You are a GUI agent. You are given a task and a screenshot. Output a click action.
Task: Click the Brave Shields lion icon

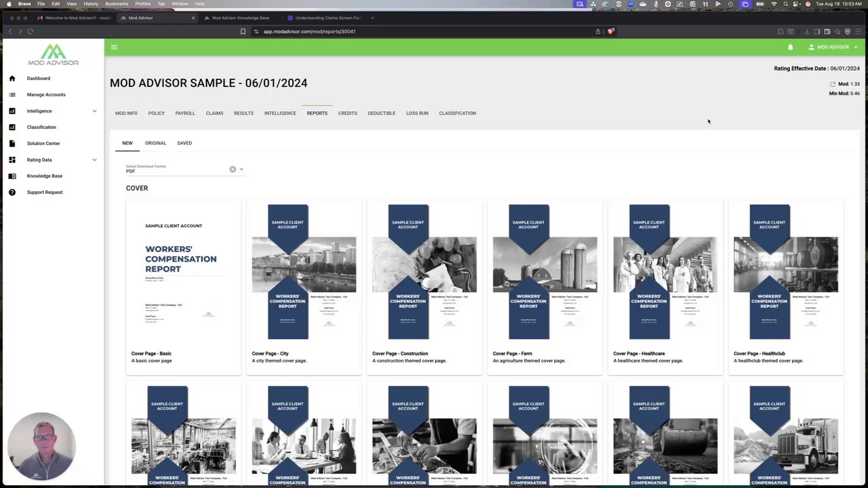click(610, 31)
